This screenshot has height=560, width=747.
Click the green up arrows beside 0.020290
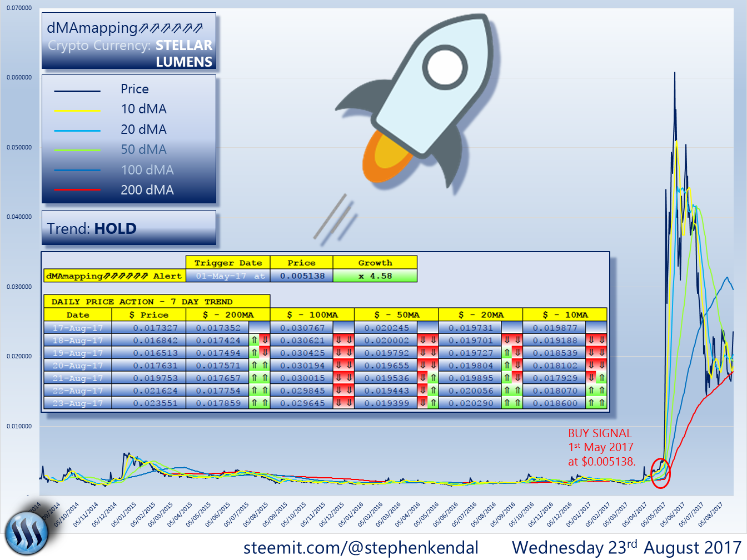[512, 403]
